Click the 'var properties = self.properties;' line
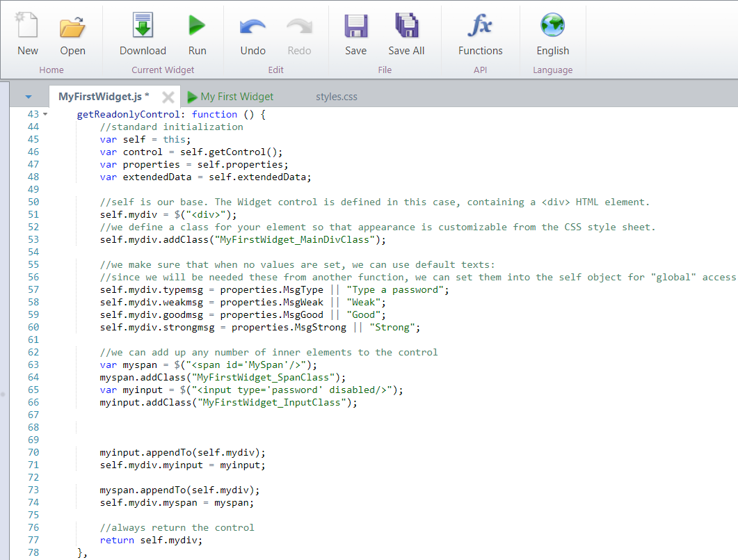The height and width of the screenshot is (560, 738). 194,165
